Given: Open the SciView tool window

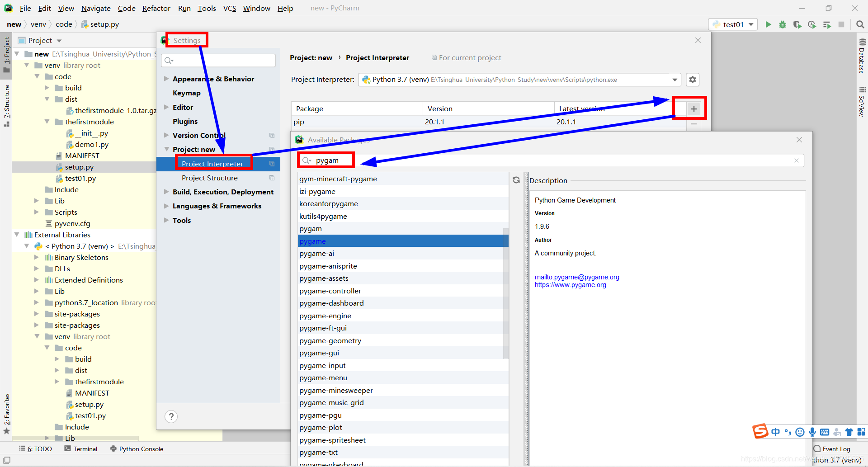Looking at the screenshot, I should coord(862,102).
